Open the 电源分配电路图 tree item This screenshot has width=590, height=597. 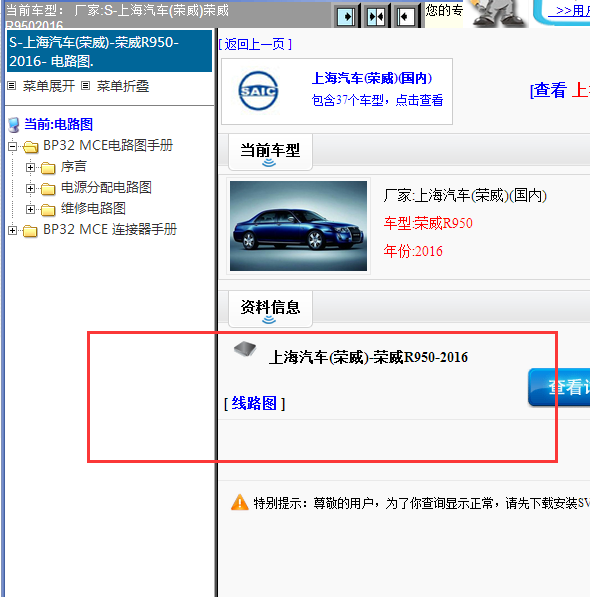pyautogui.click(x=106, y=188)
